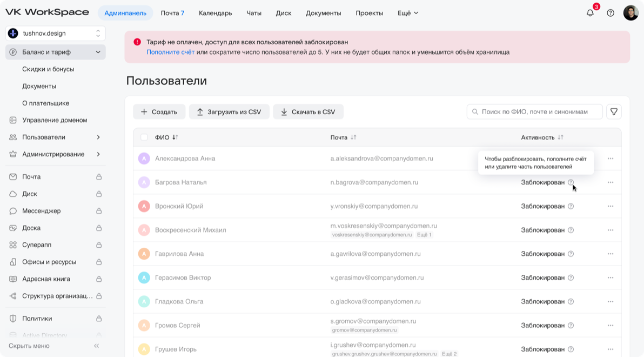Toggle the select-all checkbox in table header
The width and height of the screenshot is (644, 357).
click(x=144, y=137)
